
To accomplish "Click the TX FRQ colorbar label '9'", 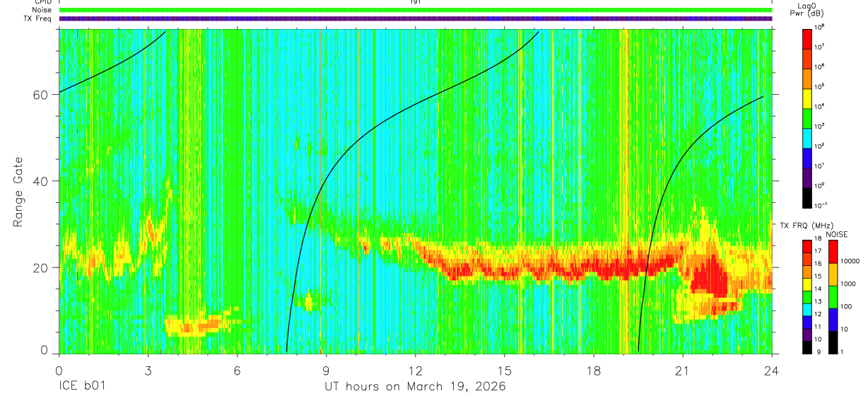I will (819, 352).
